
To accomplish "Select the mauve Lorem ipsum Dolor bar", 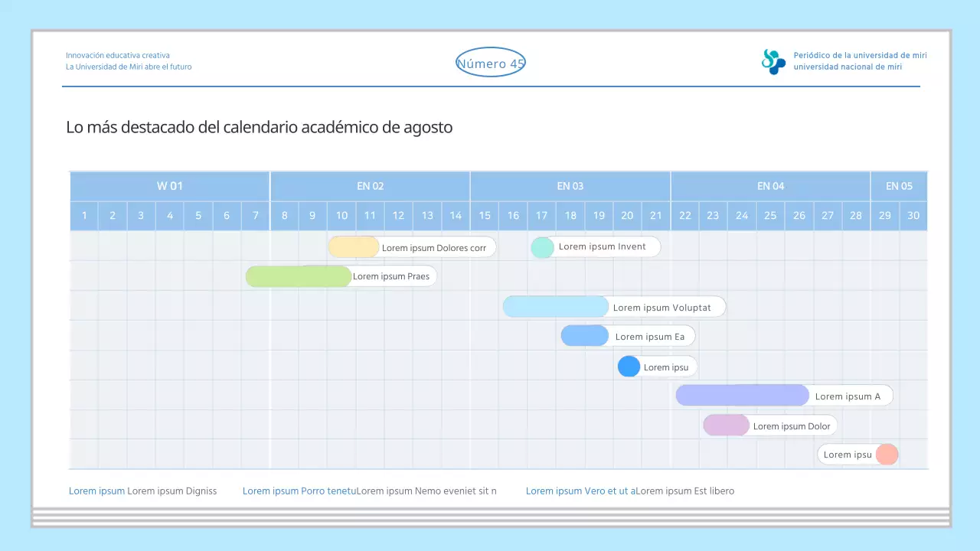I will pyautogui.click(x=726, y=425).
